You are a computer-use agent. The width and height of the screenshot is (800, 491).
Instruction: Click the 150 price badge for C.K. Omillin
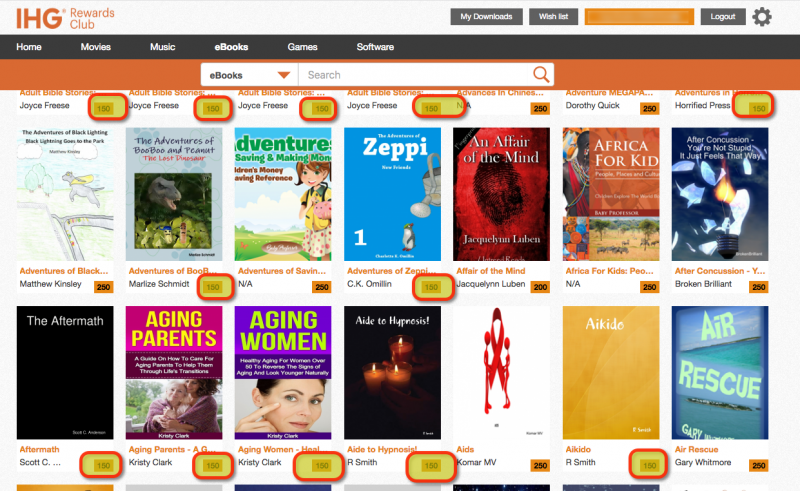click(431, 287)
